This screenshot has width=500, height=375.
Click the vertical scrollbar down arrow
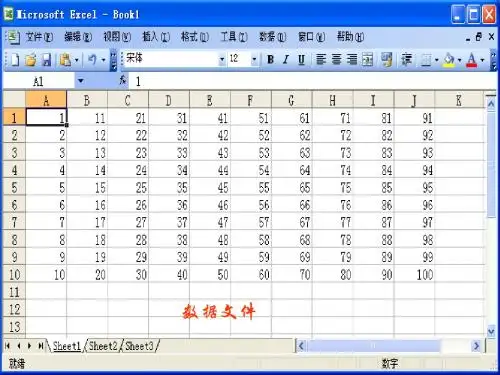click(491, 331)
